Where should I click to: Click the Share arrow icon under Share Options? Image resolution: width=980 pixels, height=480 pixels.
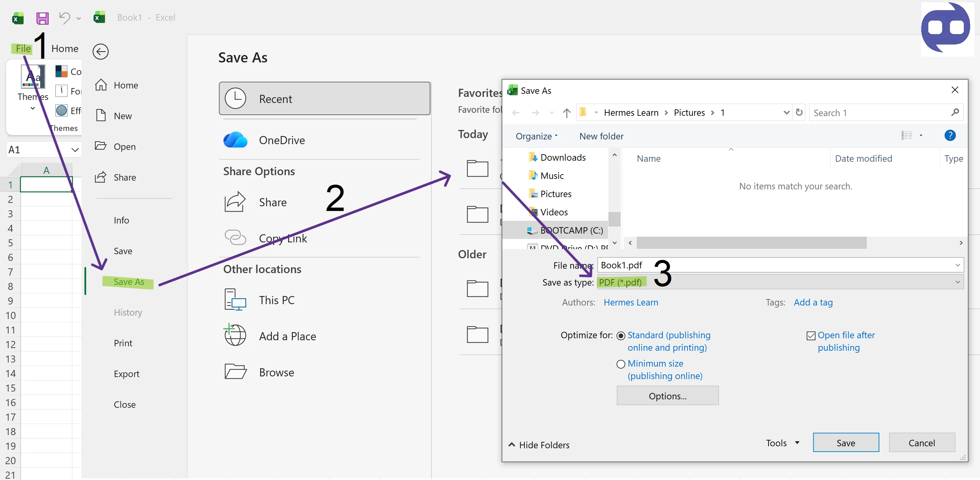pos(235,202)
